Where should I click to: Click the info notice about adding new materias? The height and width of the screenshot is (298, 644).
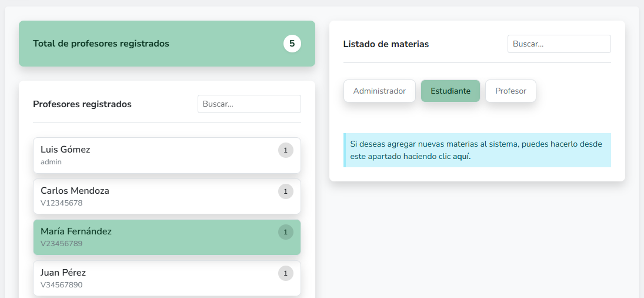click(x=477, y=150)
